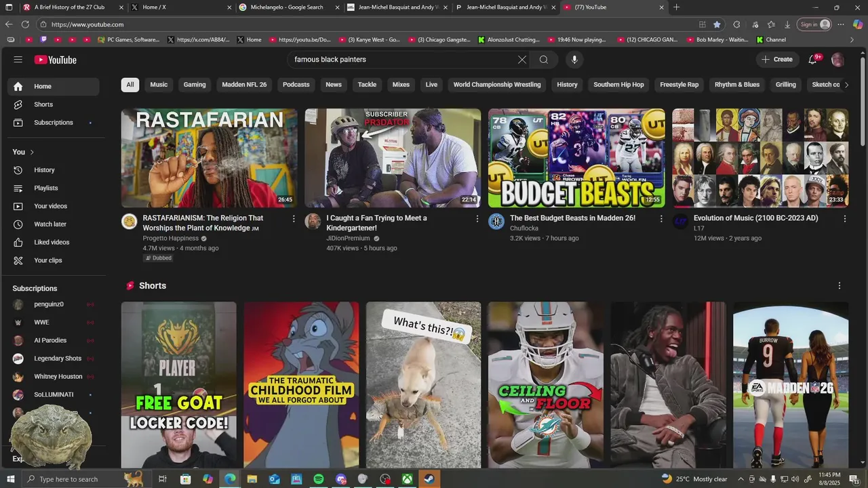Click the YouTube search input field
This screenshot has height=488, width=868.
click(401, 60)
